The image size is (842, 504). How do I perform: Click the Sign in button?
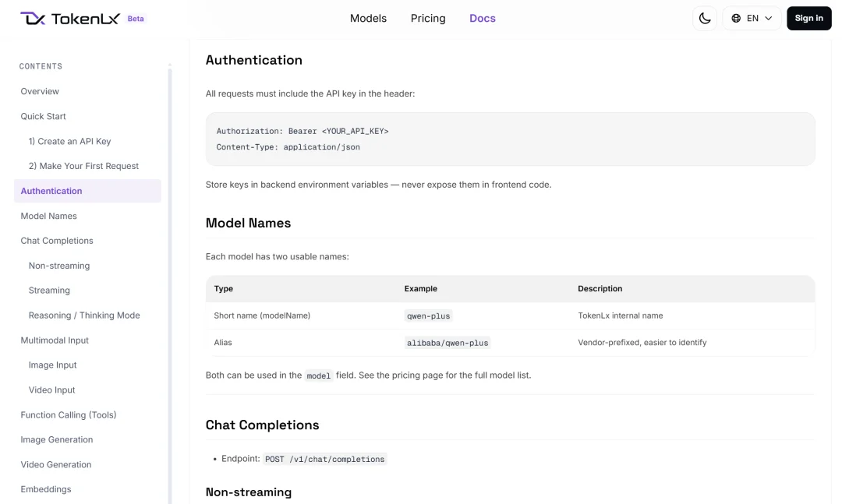click(808, 18)
